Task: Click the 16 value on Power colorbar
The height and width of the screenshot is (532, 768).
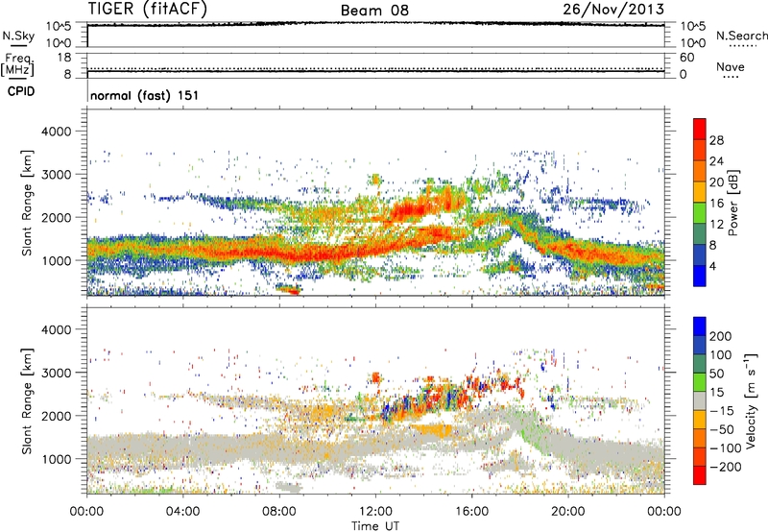Action: click(x=716, y=204)
